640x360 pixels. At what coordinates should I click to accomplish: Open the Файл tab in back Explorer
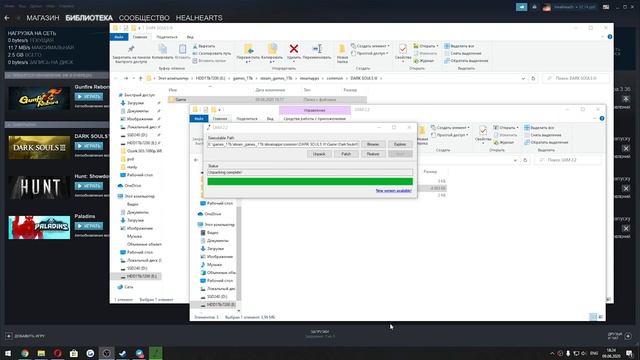tap(119, 37)
